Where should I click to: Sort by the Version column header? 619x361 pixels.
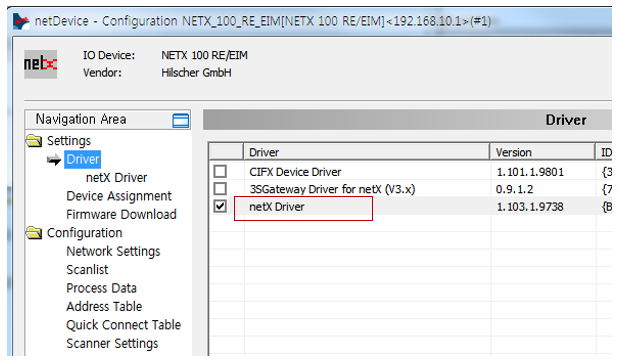(542, 152)
